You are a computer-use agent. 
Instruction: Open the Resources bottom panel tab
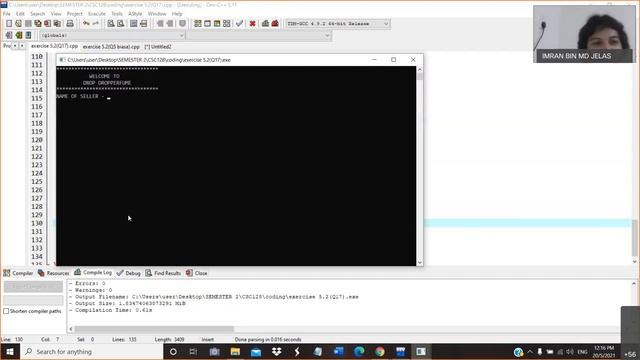[53, 273]
